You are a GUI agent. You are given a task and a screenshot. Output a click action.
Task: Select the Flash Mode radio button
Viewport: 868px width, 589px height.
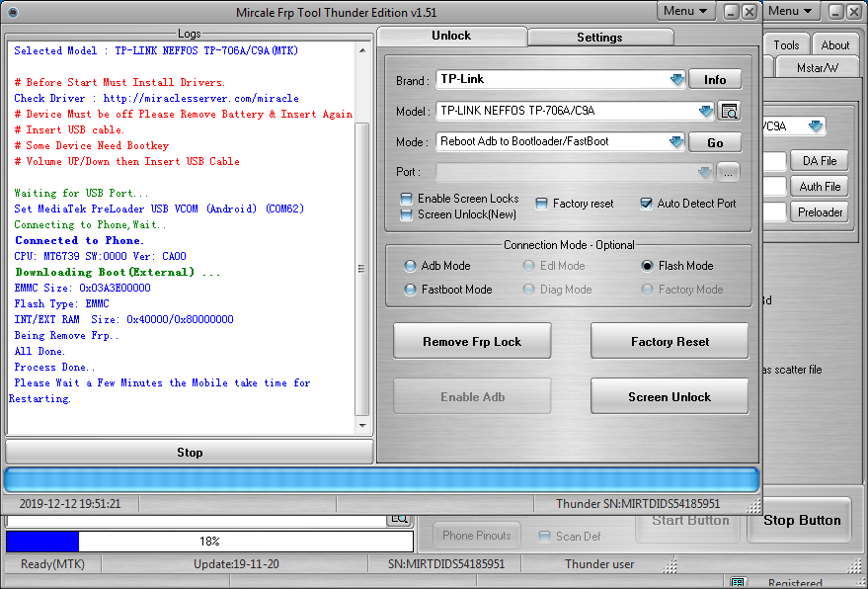647,266
